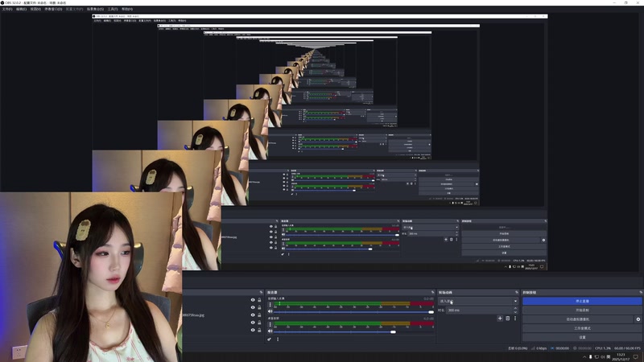This screenshot has width=644, height=362.
Task: Switch the input method indicator in the tray
Action: pos(609,357)
